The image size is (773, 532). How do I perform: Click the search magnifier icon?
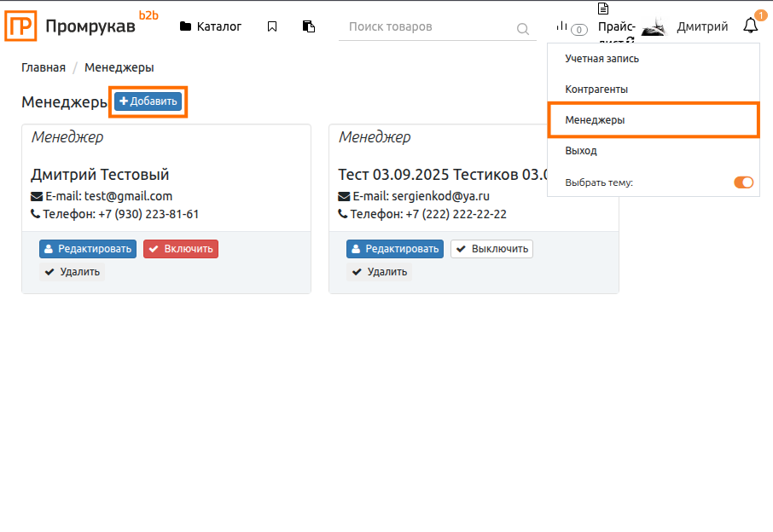(523, 29)
